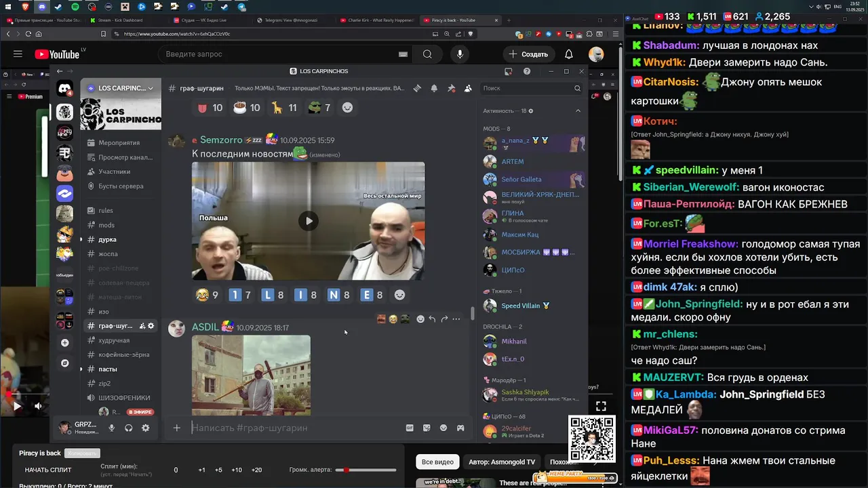868x488 pixels.
Task: Open Активность settings gear in member list
Action: point(531,110)
